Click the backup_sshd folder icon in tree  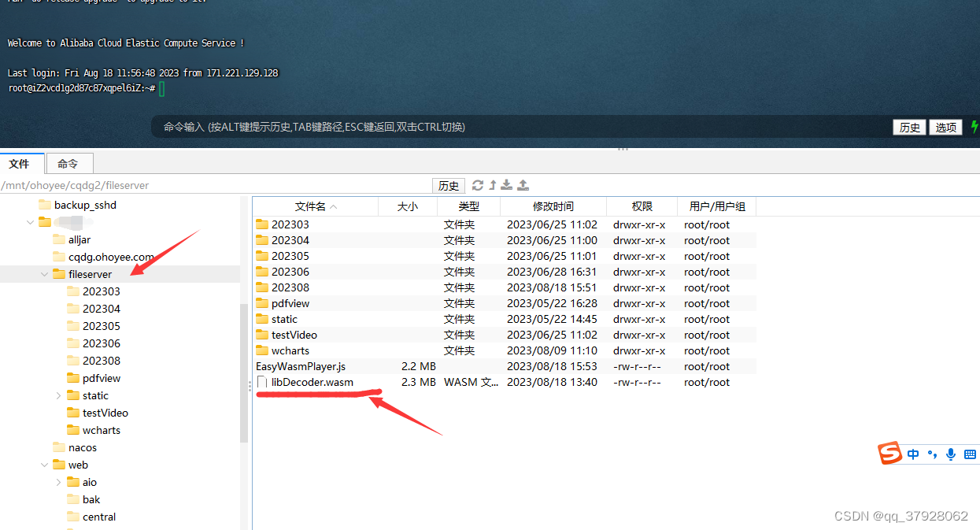pyautogui.click(x=45, y=205)
